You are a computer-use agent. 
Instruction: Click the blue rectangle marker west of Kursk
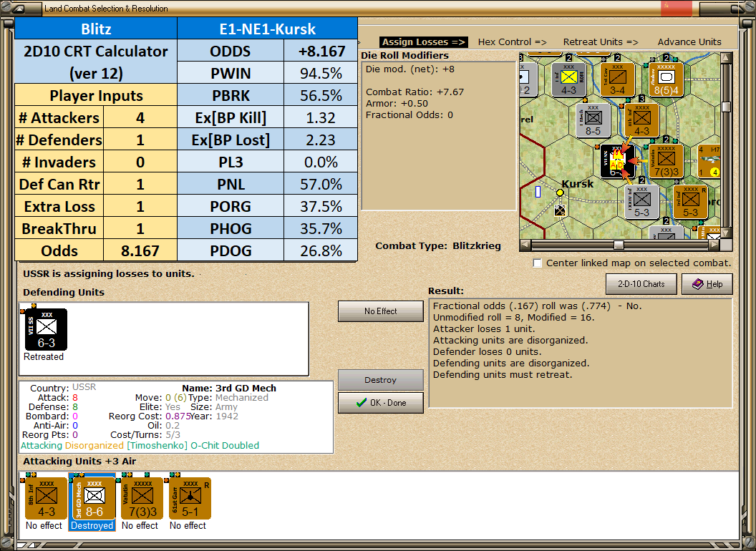[538, 192]
